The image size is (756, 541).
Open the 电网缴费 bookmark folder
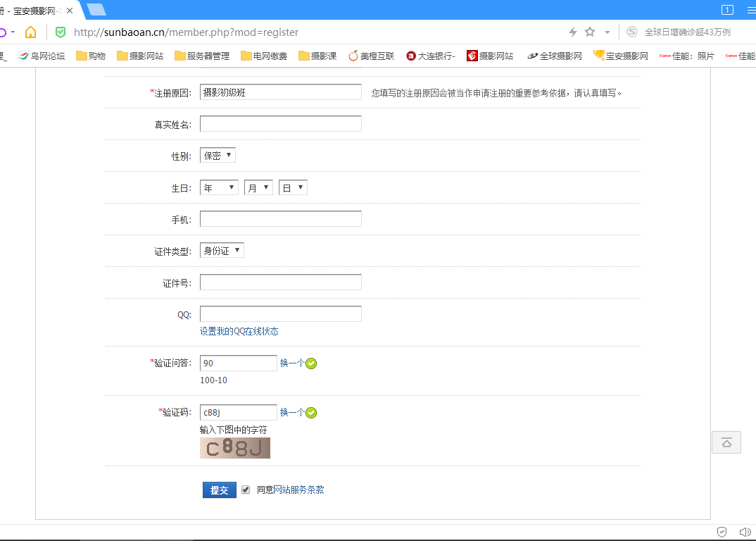tap(264, 56)
